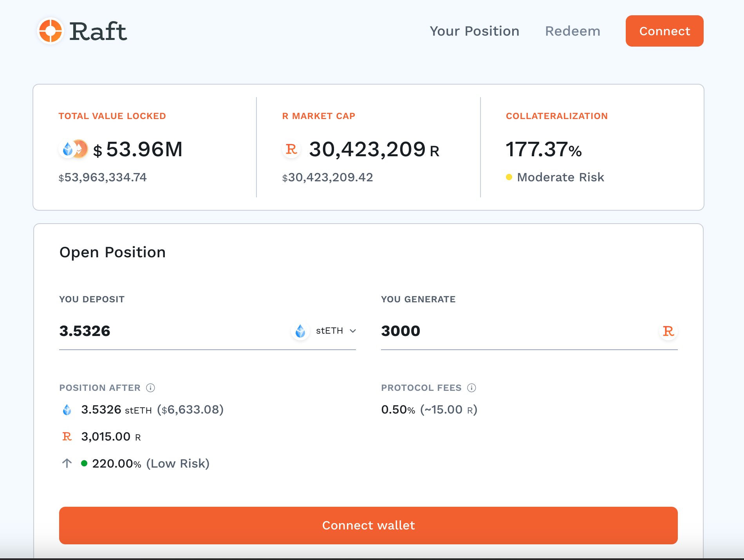This screenshot has height=560, width=744.
Task: Click the green Low Risk indicator dot
Action: [x=84, y=463]
